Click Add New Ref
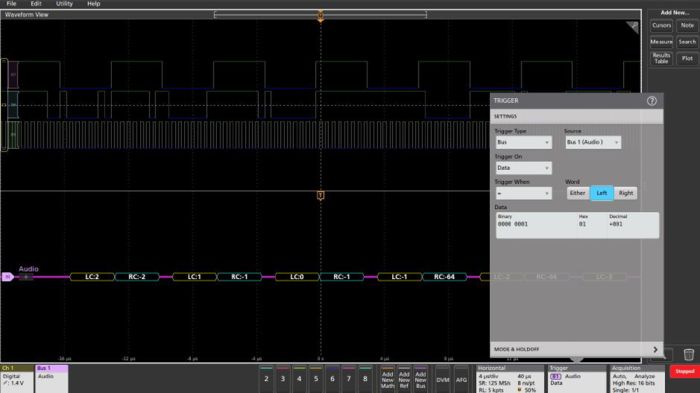The width and height of the screenshot is (700, 393). point(404,379)
